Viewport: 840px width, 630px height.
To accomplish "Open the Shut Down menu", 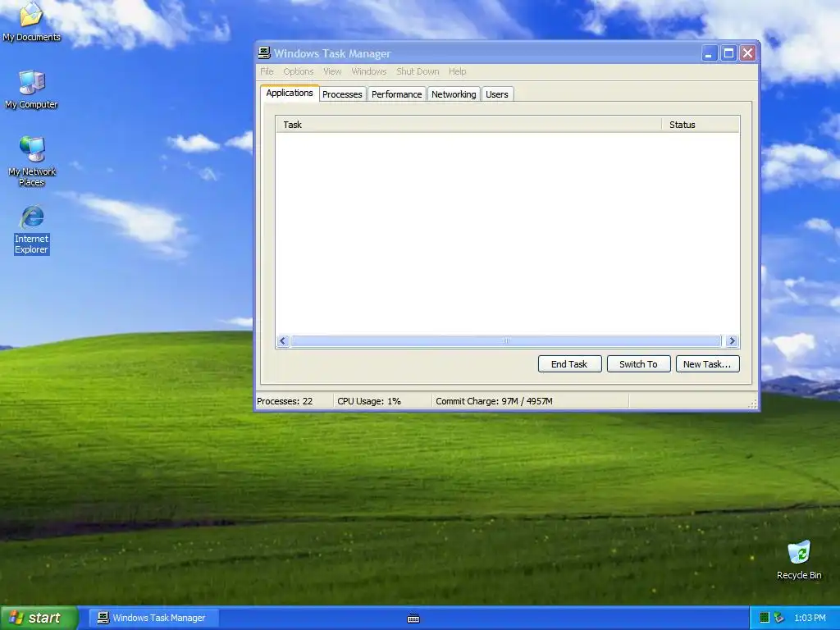I will [418, 71].
